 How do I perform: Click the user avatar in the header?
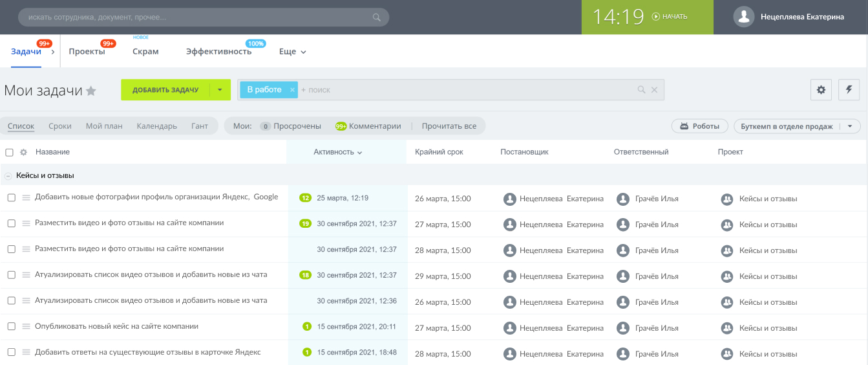pyautogui.click(x=744, y=17)
